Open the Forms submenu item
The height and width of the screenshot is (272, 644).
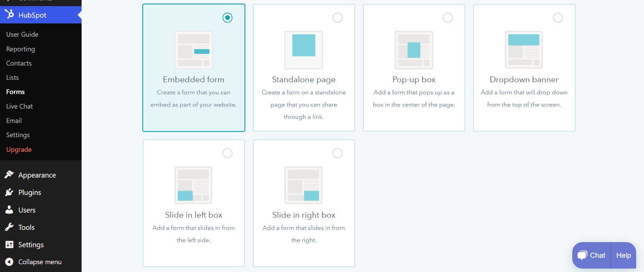point(15,92)
